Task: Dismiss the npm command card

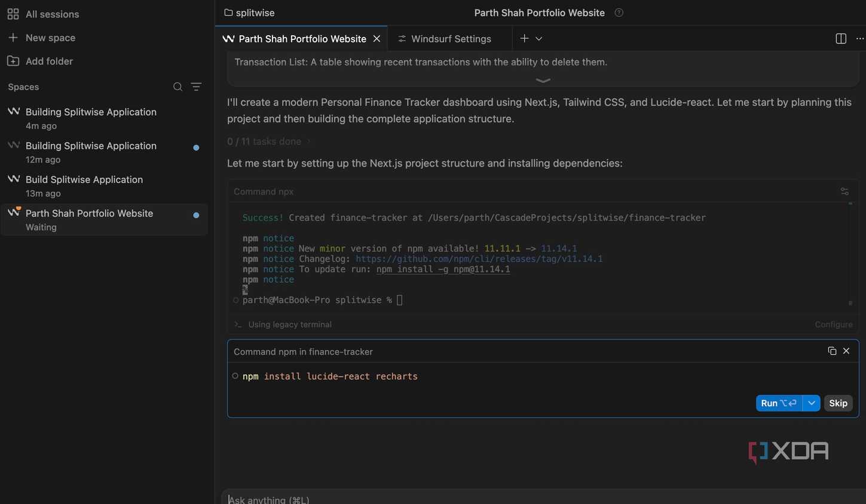Action: tap(846, 351)
